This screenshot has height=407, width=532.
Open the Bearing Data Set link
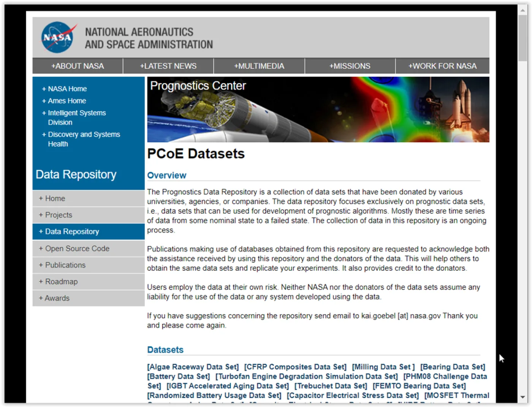tap(453, 367)
